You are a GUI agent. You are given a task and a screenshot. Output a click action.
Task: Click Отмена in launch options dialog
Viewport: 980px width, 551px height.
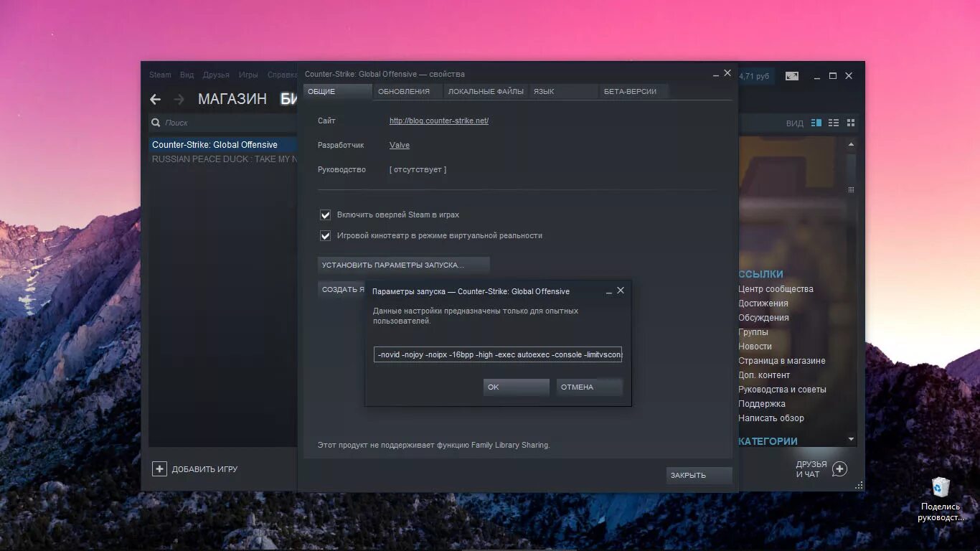pyautogui.click(x=590, y=387)
